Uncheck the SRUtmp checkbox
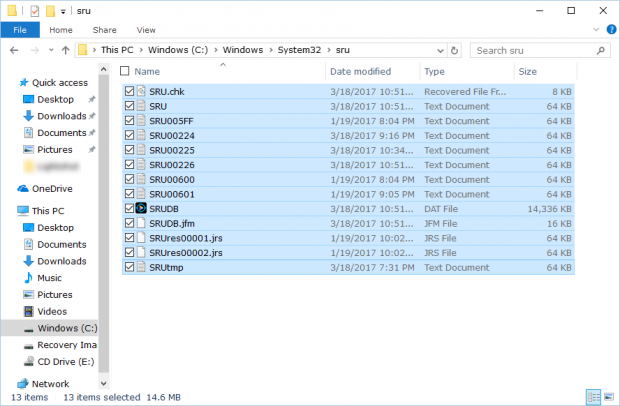620x406 pixels. (x=129, y=267)
